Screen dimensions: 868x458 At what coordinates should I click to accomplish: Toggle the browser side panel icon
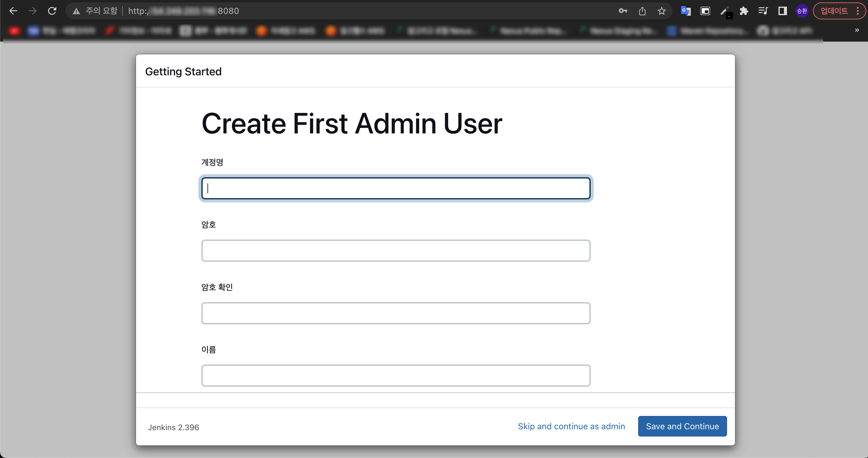click(782, 11)
